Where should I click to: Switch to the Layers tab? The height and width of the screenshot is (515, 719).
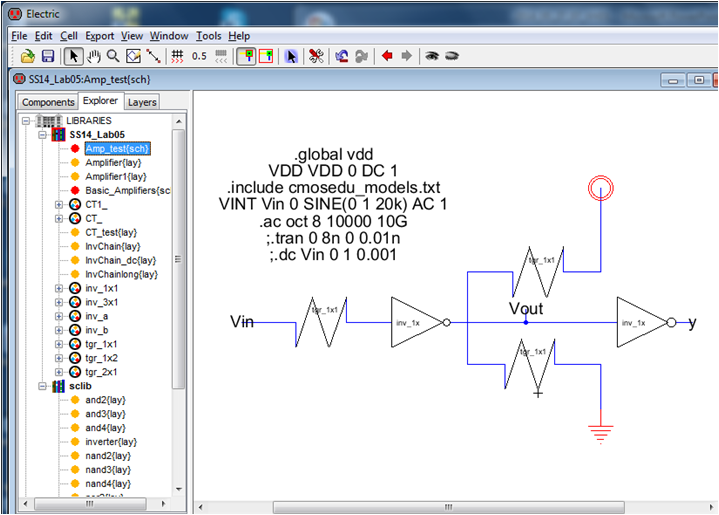(x=142, y=102)
